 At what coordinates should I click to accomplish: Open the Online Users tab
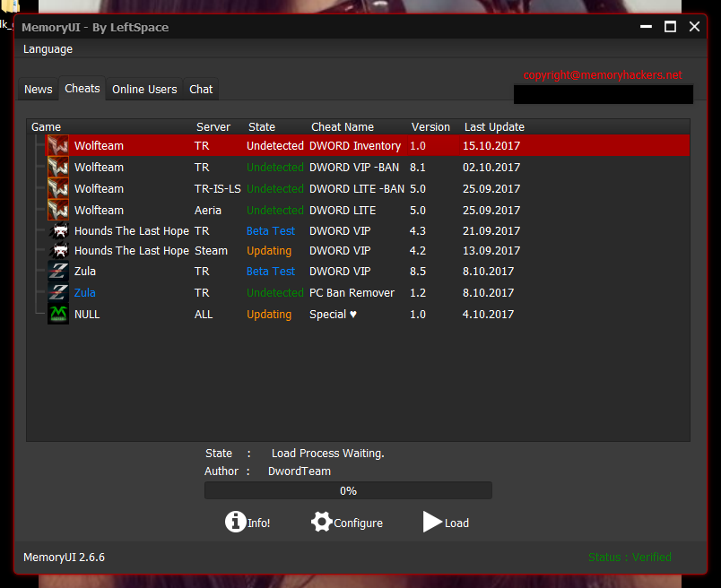coord(144,90)
